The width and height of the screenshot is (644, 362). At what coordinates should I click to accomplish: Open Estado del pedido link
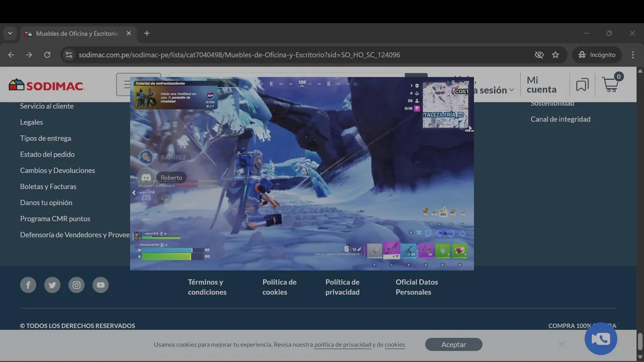(x=47, y=154)
